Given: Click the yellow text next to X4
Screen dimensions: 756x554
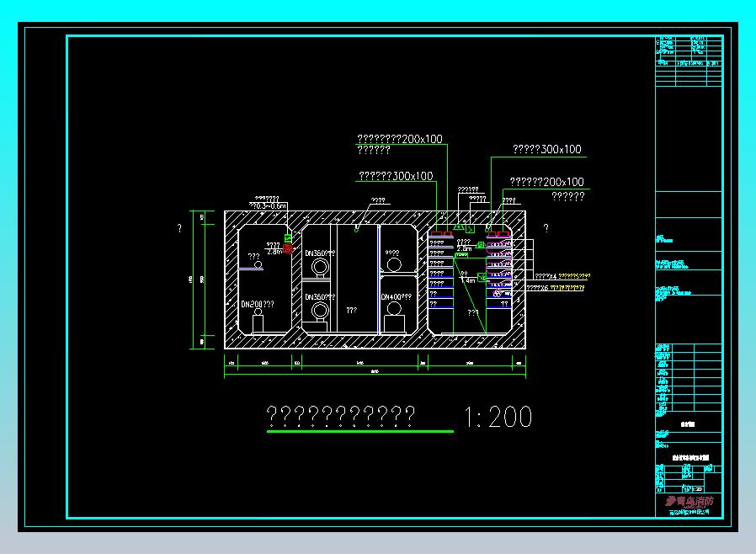Looking at the screenshot, I should coord(574,276).
